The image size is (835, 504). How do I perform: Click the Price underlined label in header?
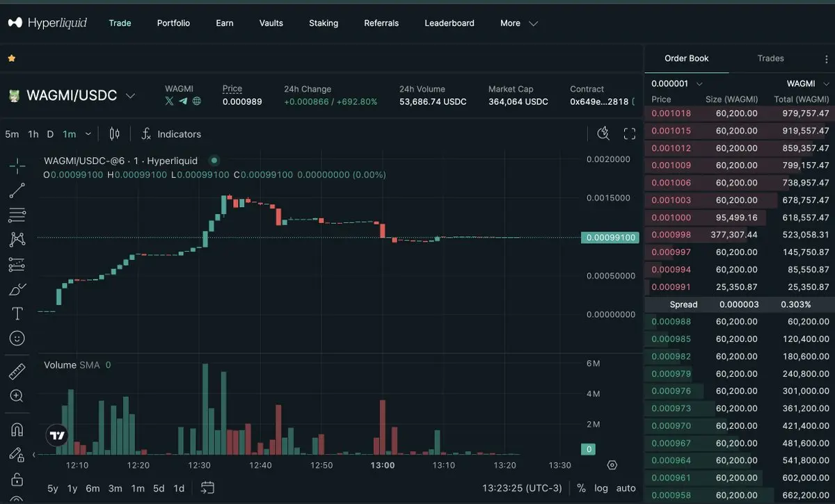[x=232, y=89]
